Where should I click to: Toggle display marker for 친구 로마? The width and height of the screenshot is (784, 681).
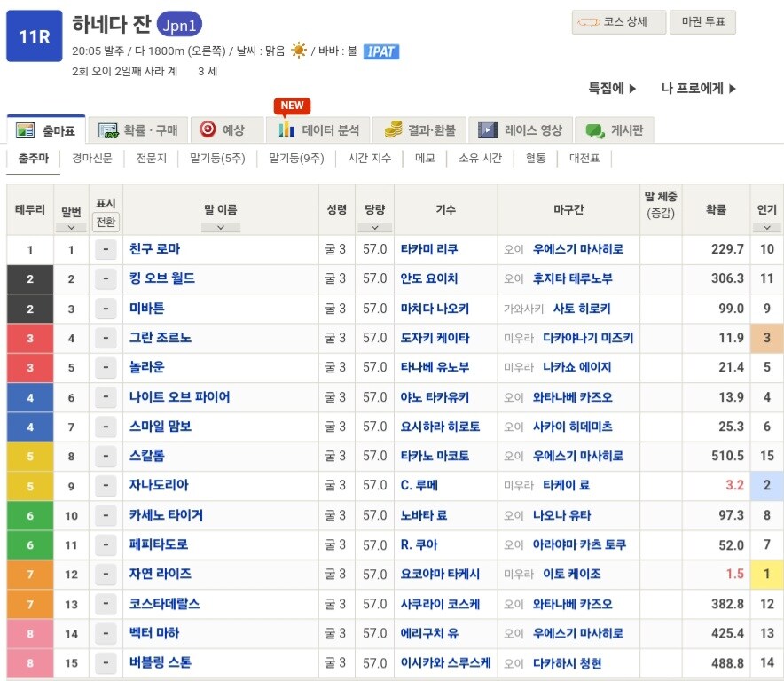coord(106,249)
